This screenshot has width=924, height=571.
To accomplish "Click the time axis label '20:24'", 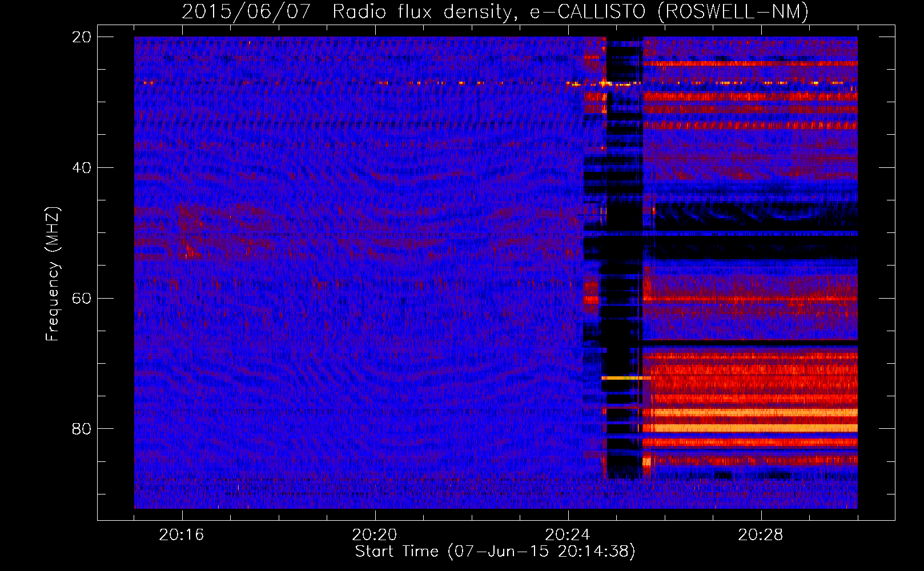I will (568, 535).
